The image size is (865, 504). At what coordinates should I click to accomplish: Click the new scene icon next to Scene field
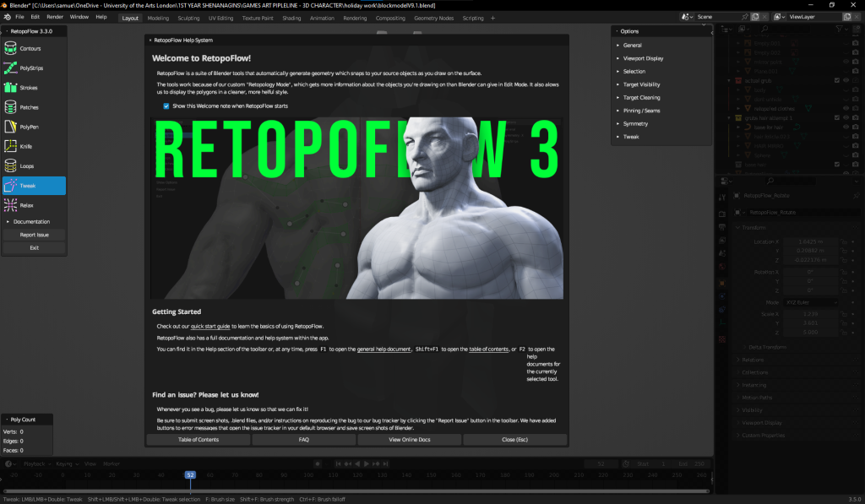coord(755,17)
